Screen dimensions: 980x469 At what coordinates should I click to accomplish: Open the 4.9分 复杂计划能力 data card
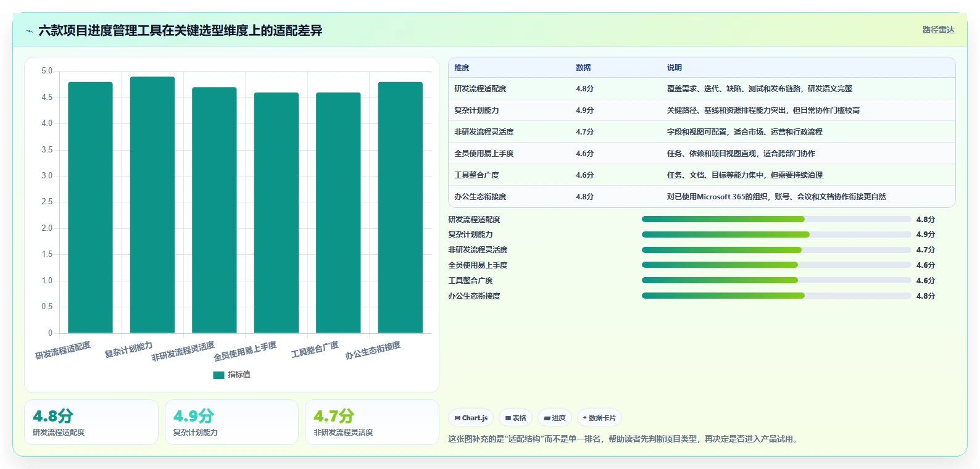pyautogui.click(x=231, y=422)
